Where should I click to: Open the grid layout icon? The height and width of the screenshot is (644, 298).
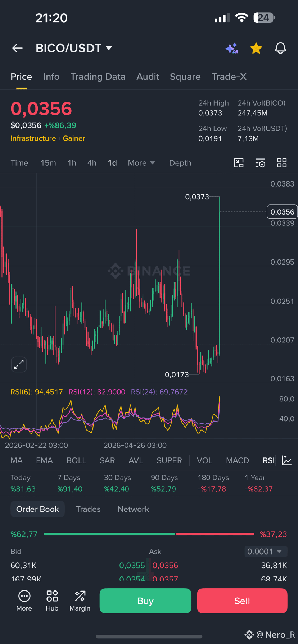coord(282,163)
